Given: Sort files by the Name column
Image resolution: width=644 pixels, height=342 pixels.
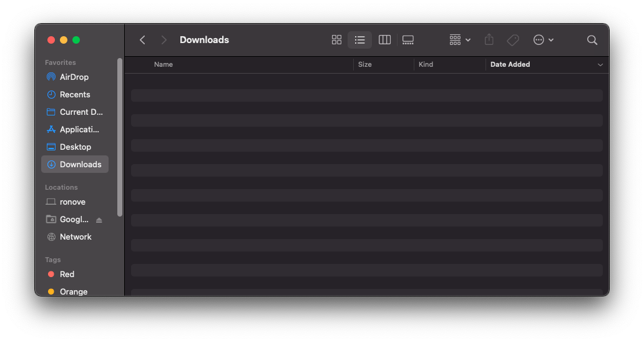Looking at the screenshot, I should coord(163,65).
